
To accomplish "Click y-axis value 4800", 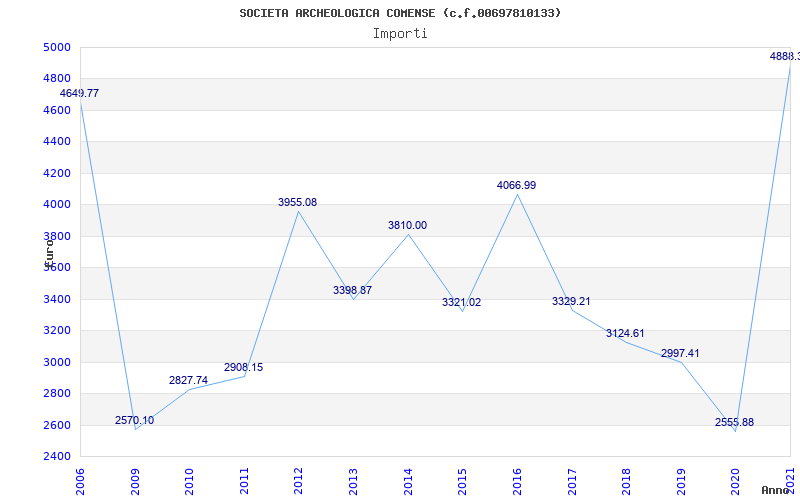I will (x=56, y=79).
